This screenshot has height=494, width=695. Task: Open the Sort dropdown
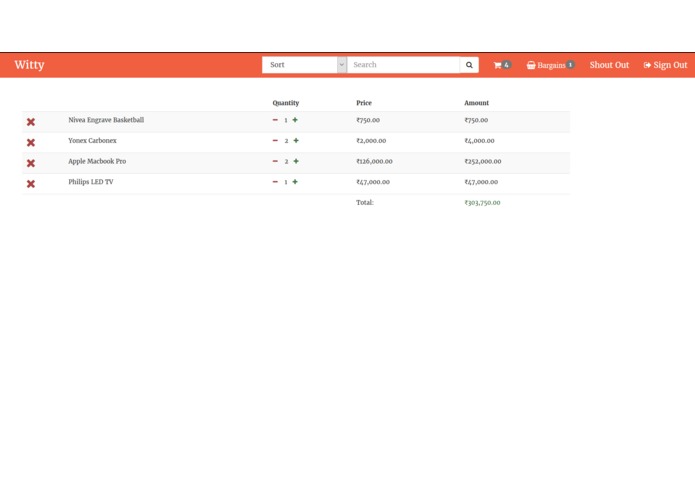[304, 65]
